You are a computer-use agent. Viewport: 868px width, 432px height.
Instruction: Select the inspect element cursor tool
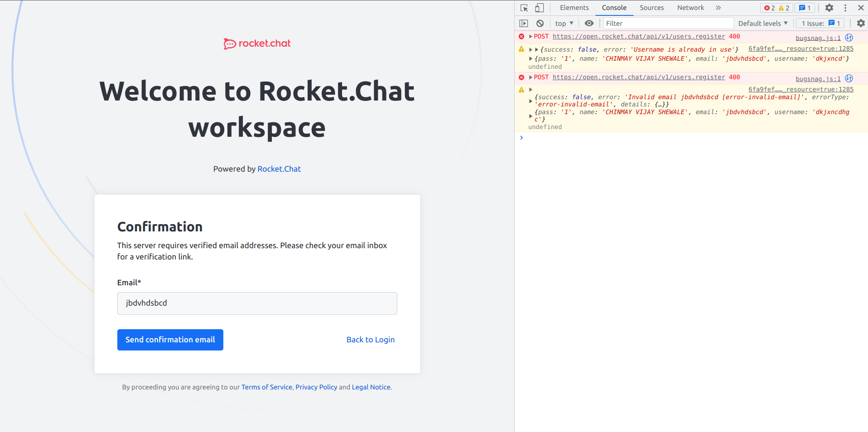[524, 8]
